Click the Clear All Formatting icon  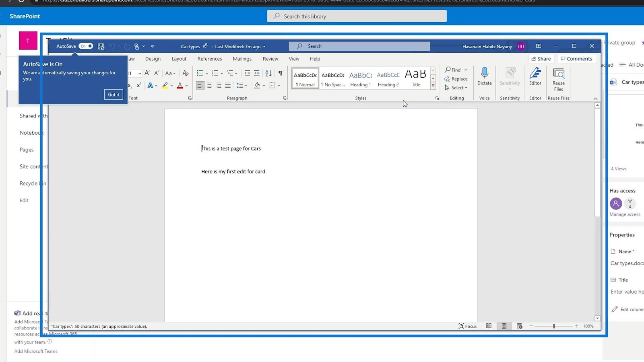185,73
